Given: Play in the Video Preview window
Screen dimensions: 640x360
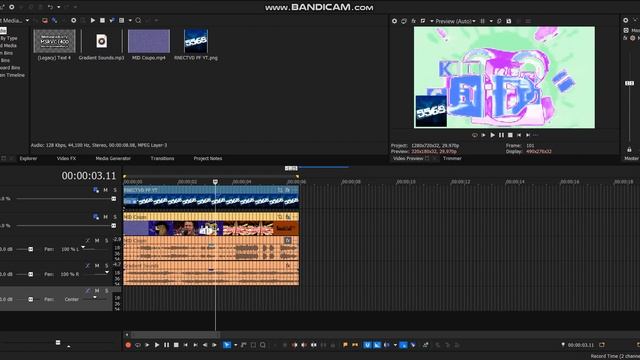Looking at the screenshot, I should click(493, 135).
